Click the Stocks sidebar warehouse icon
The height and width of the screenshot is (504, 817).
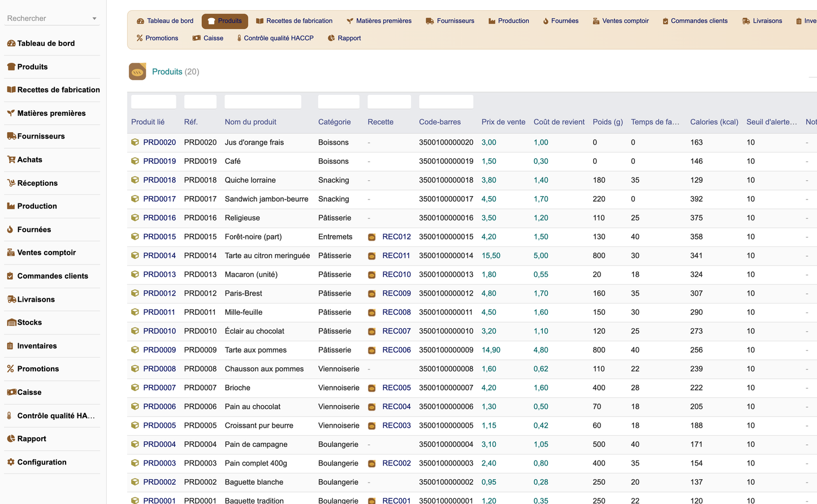pyautogui.click(x=11, y=322)
